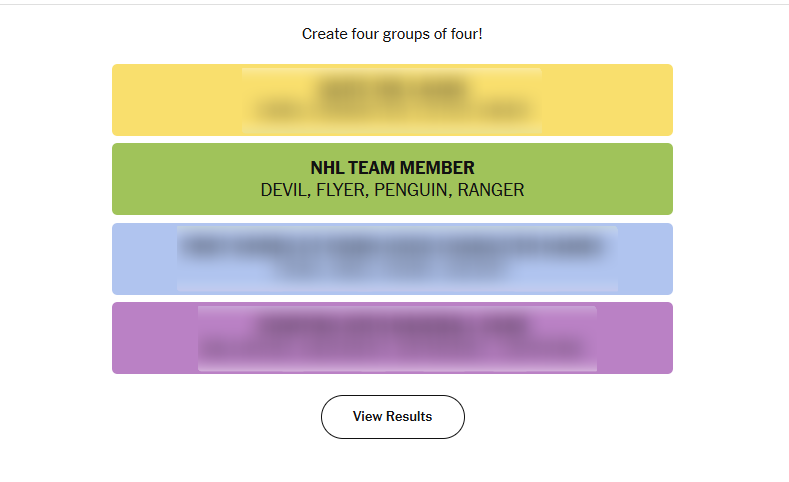Reveal the blurred purple category title
This screenshot has width=789, height=482.
pos(397,325)
